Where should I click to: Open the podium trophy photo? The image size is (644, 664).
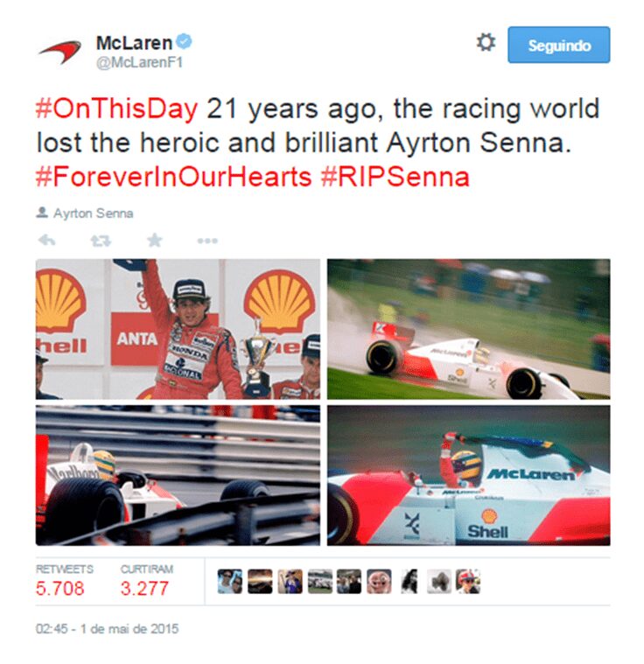178,329
